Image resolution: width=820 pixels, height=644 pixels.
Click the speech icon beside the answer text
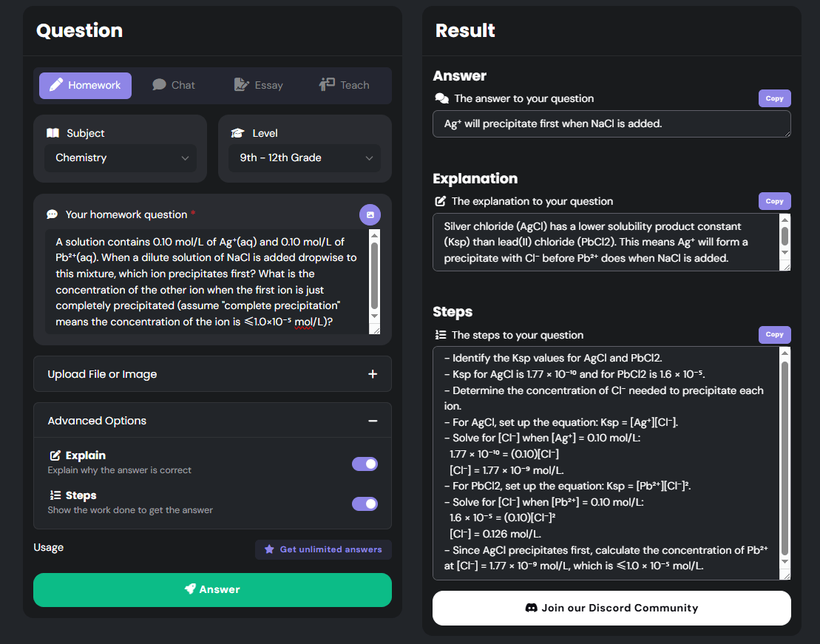[441, 98]
